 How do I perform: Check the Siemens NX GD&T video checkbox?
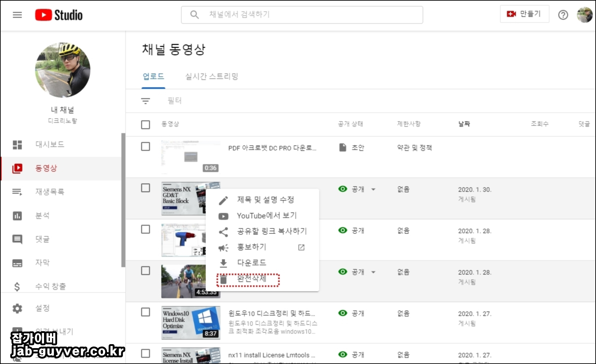[x=145, y=188]
